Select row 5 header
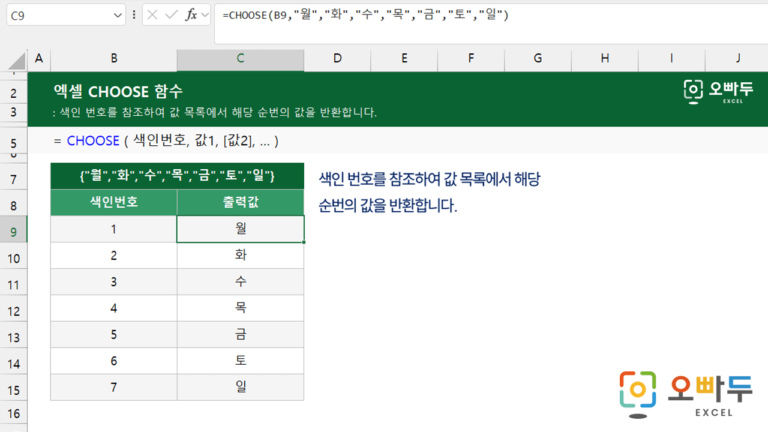The width and height of the screenshot is (768, 432). (14, 143)
